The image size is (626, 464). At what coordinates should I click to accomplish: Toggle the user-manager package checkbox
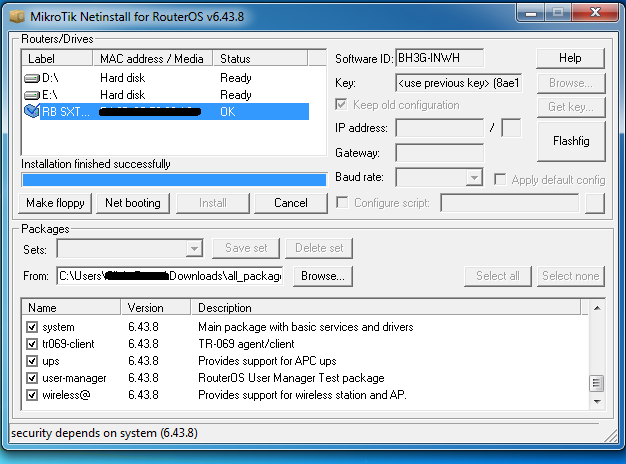click(32, 378)
